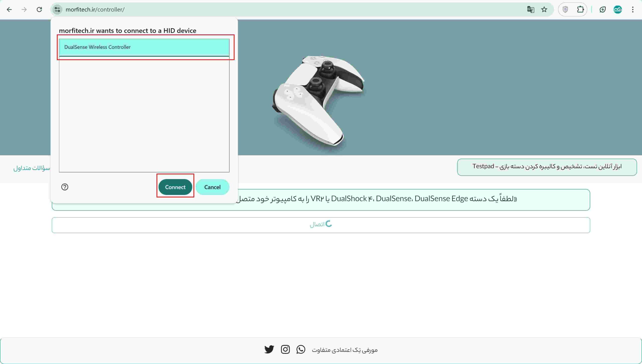This screenshot has height=364, width=642.
Task: Click the اتصال connection bar
Action: (x=321, y=225)
